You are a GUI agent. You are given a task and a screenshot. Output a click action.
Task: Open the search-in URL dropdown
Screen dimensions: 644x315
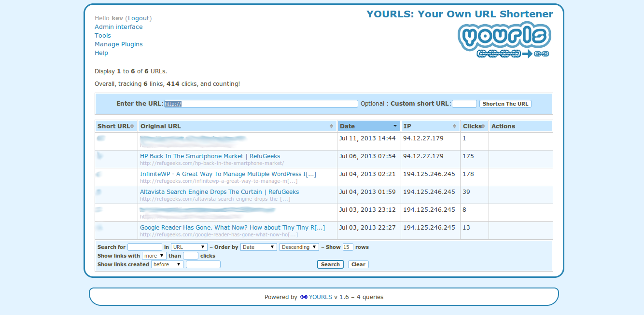point(189,247)
